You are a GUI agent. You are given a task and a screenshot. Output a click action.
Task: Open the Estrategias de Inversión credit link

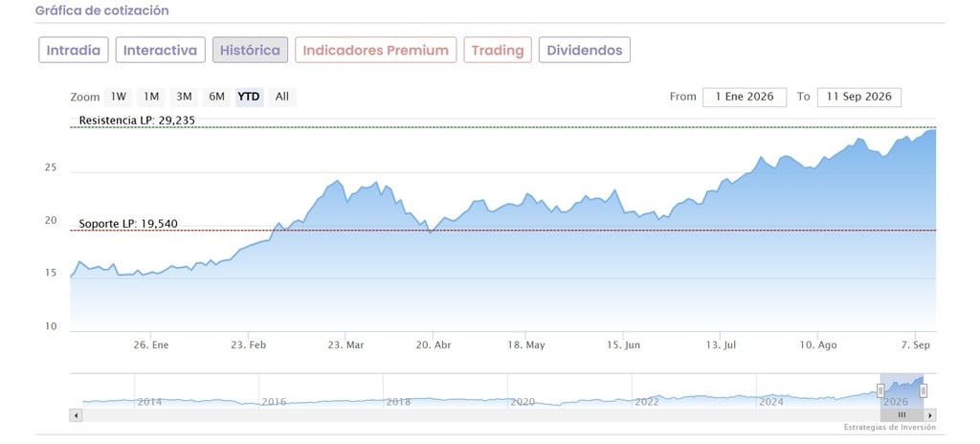tap(890, 427)
